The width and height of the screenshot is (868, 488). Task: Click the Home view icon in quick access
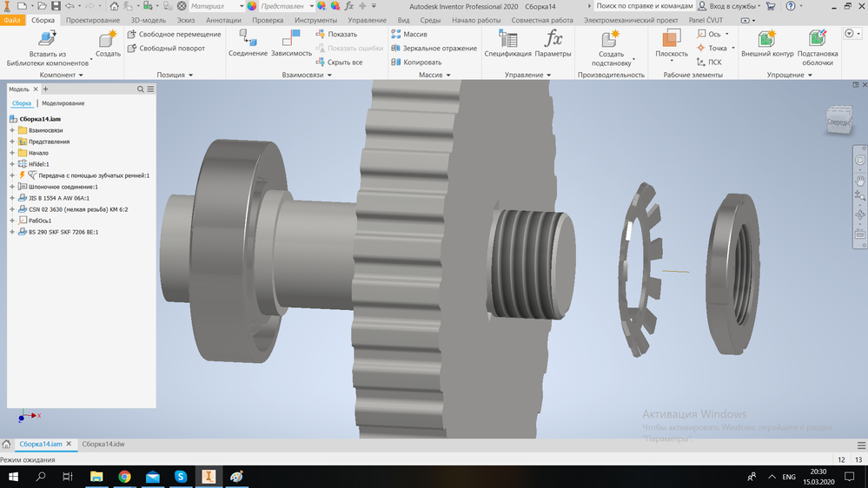pos(114,6)
